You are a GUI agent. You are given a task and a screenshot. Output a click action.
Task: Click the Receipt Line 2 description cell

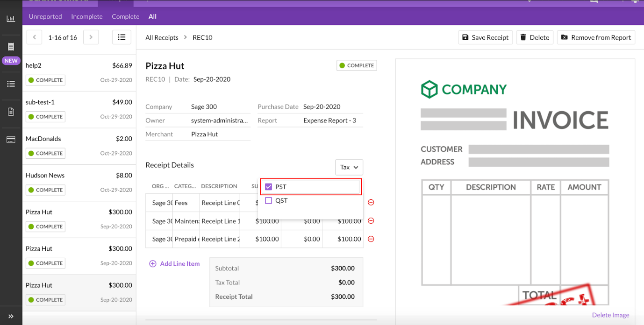tap(221, 239)
